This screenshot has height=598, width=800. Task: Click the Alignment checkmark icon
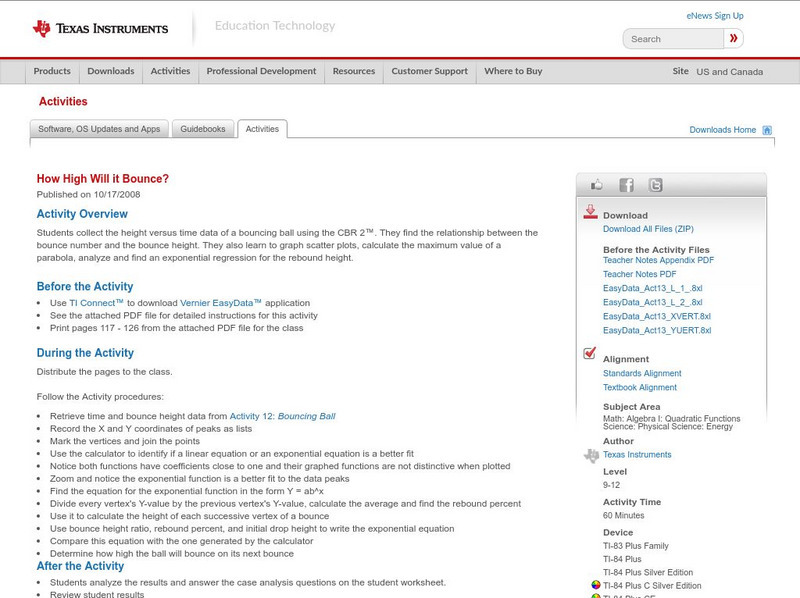(589, 353)
